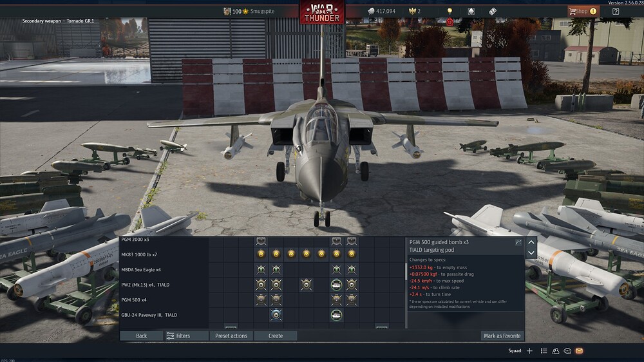Click the blue GBU-24 Paveway bomb icon
Image resolution: width=644 pixels, height=362 pixels.
click(276, 315)
